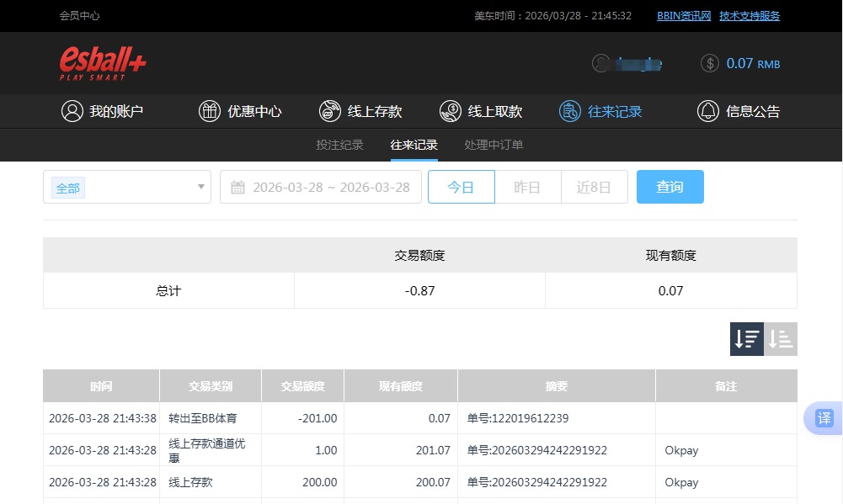Screen dimensions: 843x504
Task: Sort records descending using left sort icon
Action: tap(745, 338)
